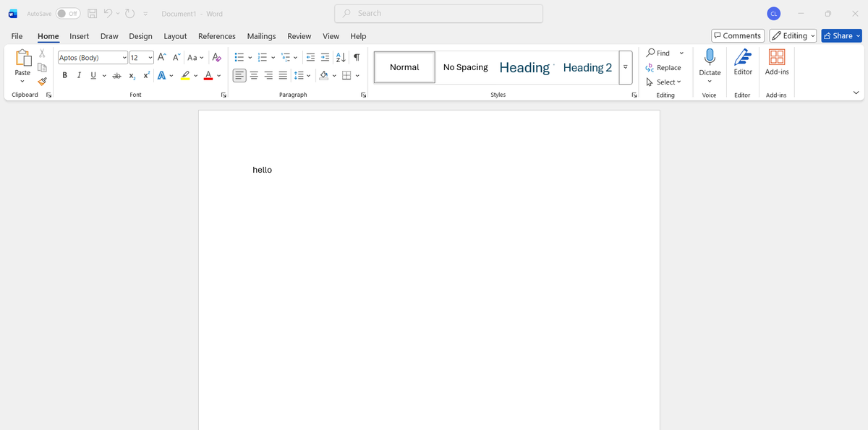Apply the Heading 2 style

587,67
